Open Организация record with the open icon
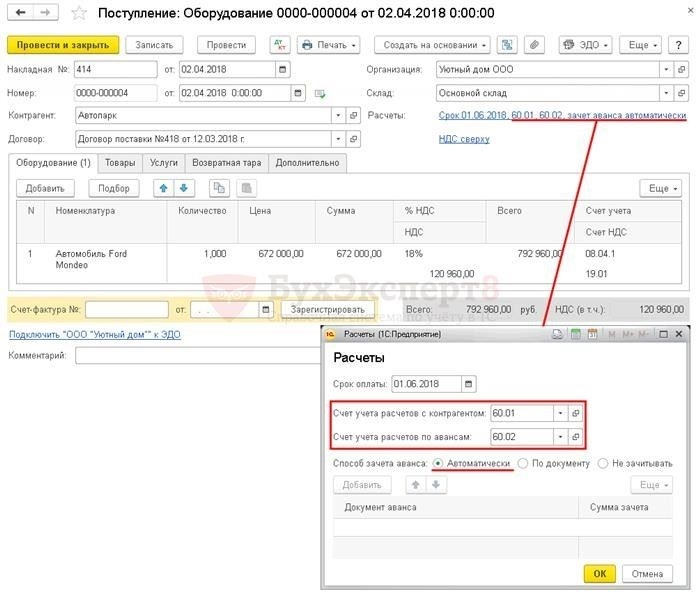The height and width of the screenshot is (593, 700). click(x=681, y=70)
